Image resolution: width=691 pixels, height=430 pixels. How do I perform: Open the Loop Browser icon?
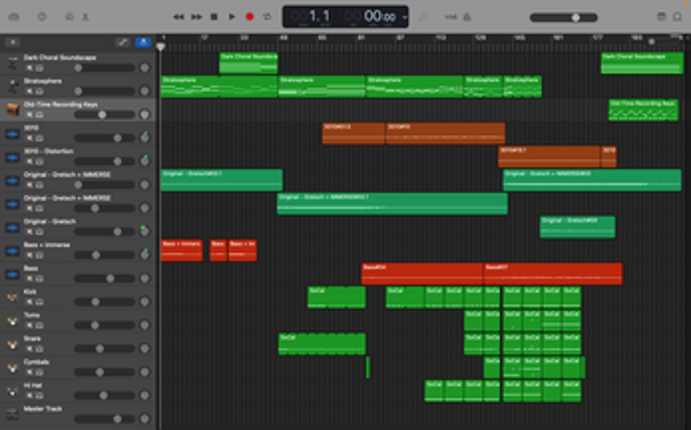pos(678,17)
